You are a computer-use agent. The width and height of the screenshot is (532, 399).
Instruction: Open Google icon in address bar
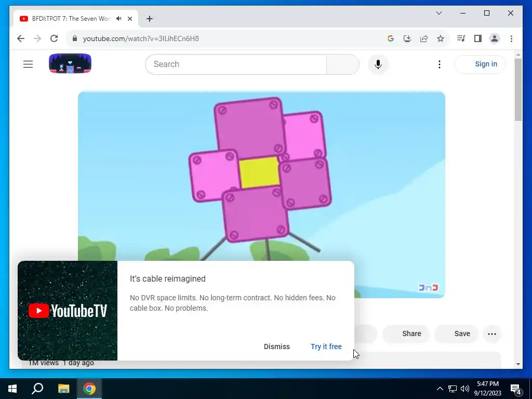point(391,38)
